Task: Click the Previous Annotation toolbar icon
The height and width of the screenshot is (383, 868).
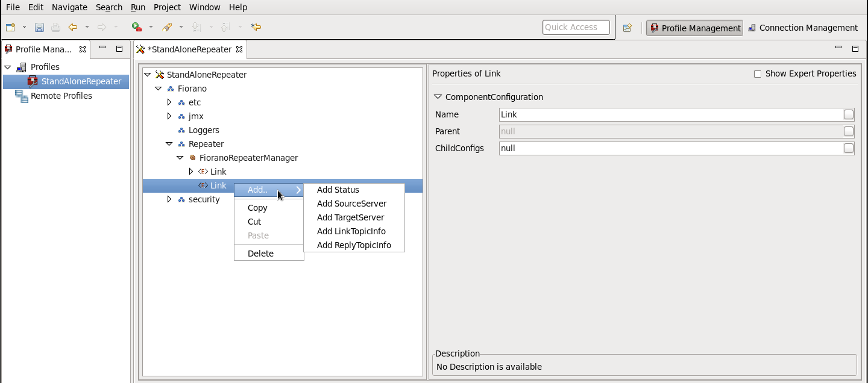Action: pyautogui.click(x=225, y=27)
